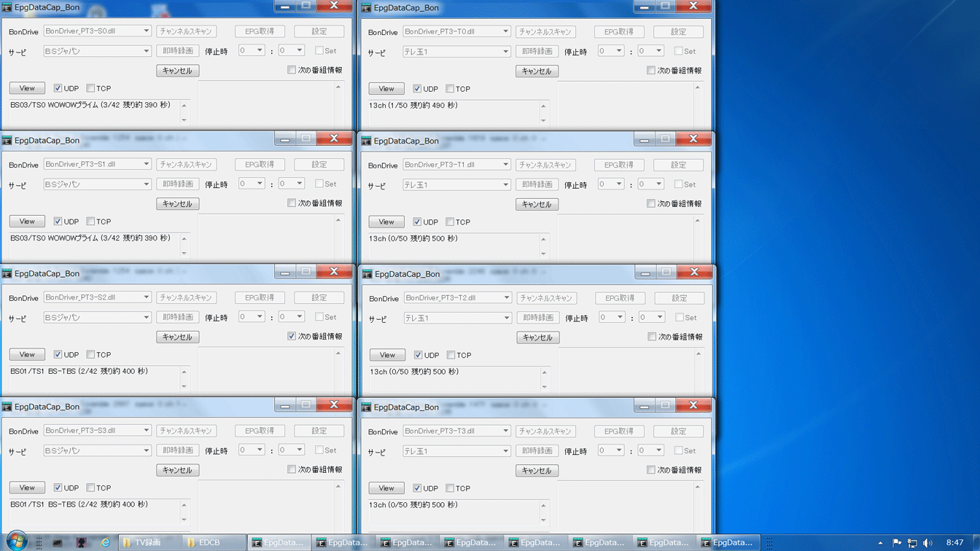This screenshot has height=551, width=980.
Task: Click the Set checkbox beside 停止時 in PT3-T0
Action: coord(678,50)
